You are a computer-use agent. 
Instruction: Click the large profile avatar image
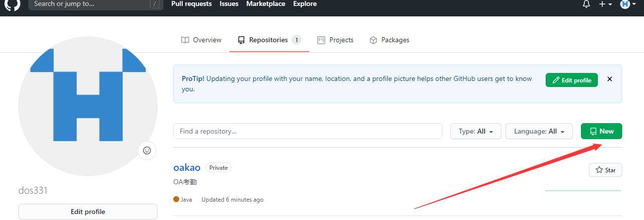88,106
